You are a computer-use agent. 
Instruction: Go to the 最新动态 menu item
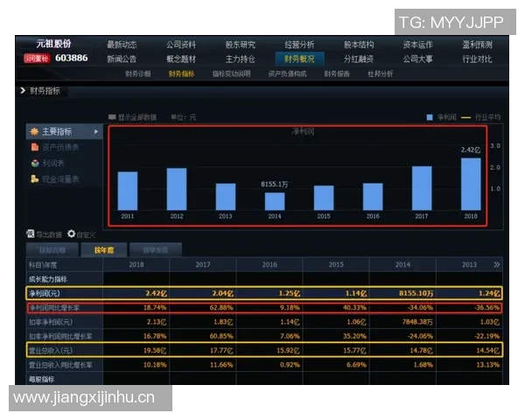[x=122, y=45]
